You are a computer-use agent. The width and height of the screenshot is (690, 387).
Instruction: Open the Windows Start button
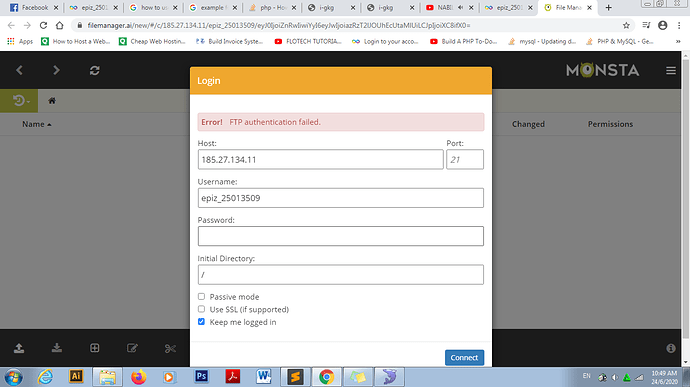tap(14, 377)
